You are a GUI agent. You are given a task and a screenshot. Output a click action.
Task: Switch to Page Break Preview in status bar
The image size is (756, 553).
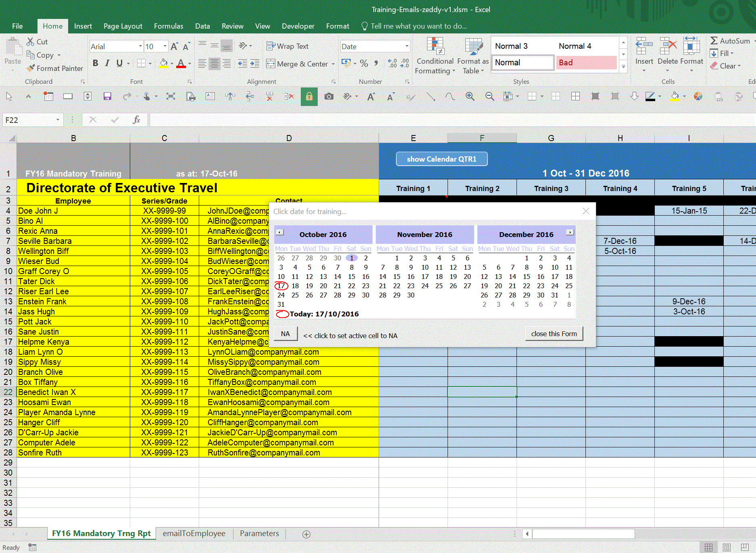tap(745, 547)
